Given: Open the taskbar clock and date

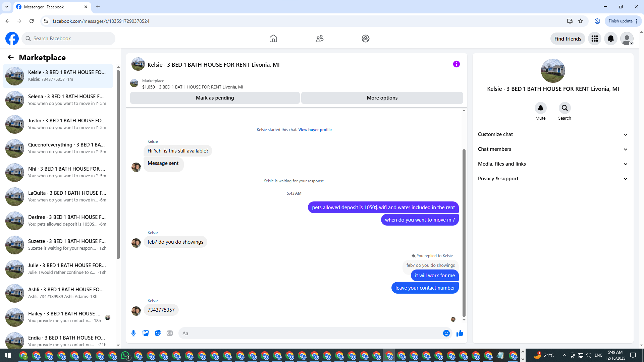Looking at the screenshot, I should point(615,355).
